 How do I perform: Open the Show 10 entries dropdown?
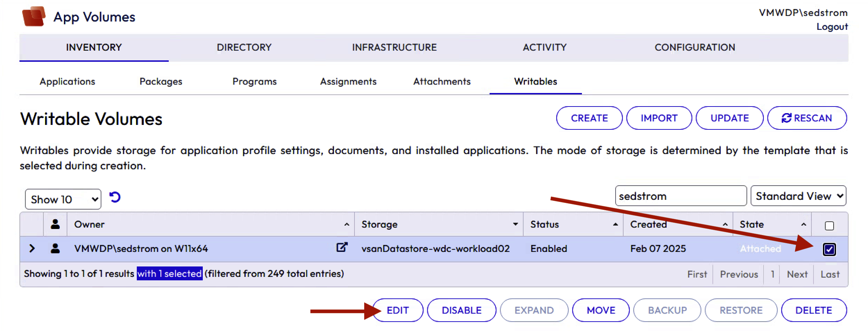pyautogui.click(x=63, y=200)
